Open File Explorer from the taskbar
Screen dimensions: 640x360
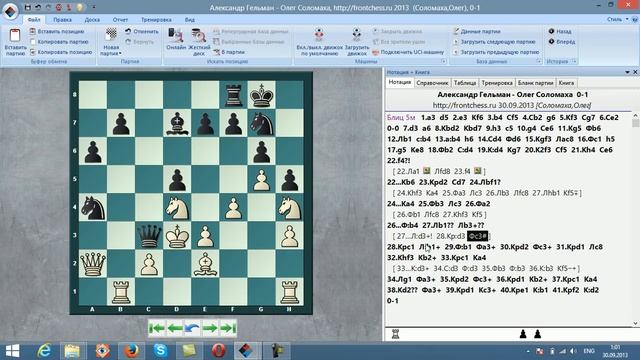[x=72, y=351]
